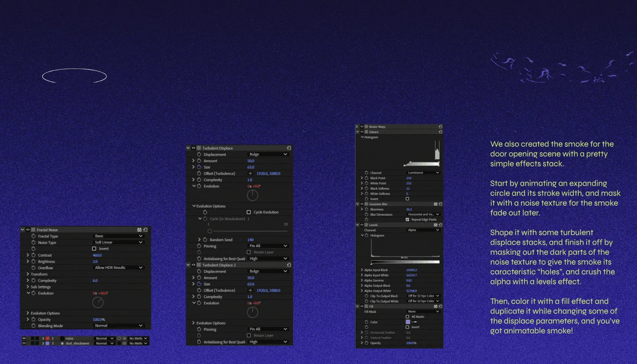Image resolution: width=637 pixels, height=364 pixels.
Task: Click Offset crosshair in Turbulent Displace
Action: tap(250, 173)
